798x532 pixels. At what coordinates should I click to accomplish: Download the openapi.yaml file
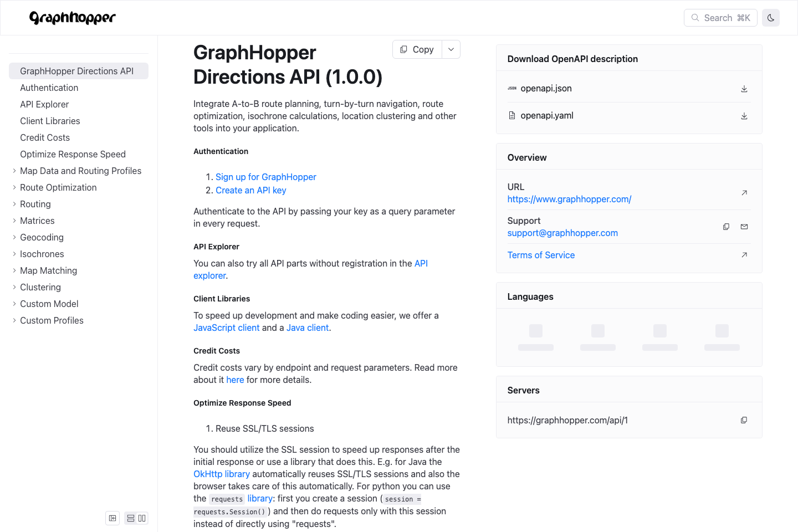[x=744, y=116]
